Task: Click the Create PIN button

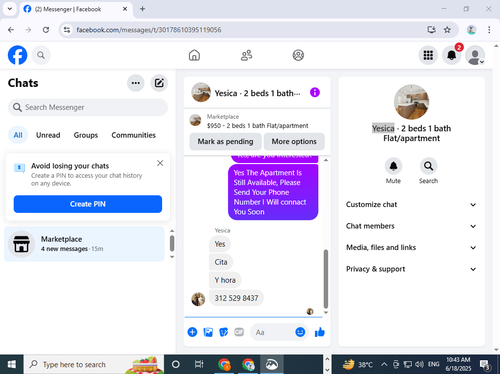Action: [x=88, y=204]
